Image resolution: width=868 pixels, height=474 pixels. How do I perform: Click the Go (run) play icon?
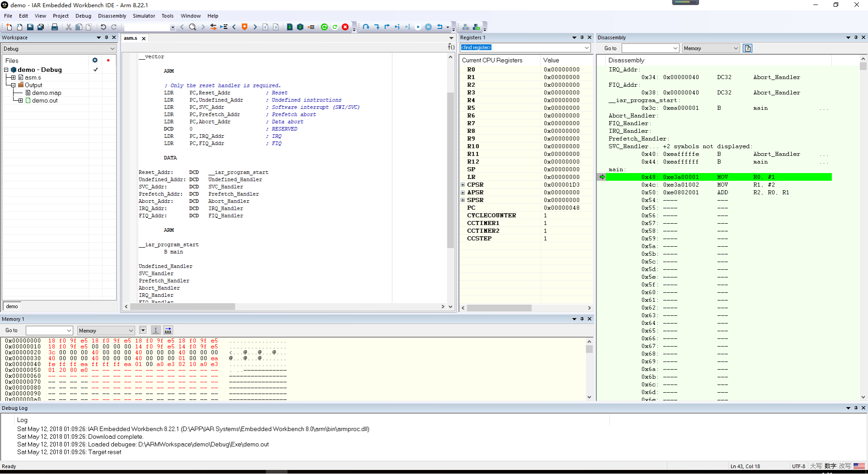pyautogui.click(x=418, y=27)
